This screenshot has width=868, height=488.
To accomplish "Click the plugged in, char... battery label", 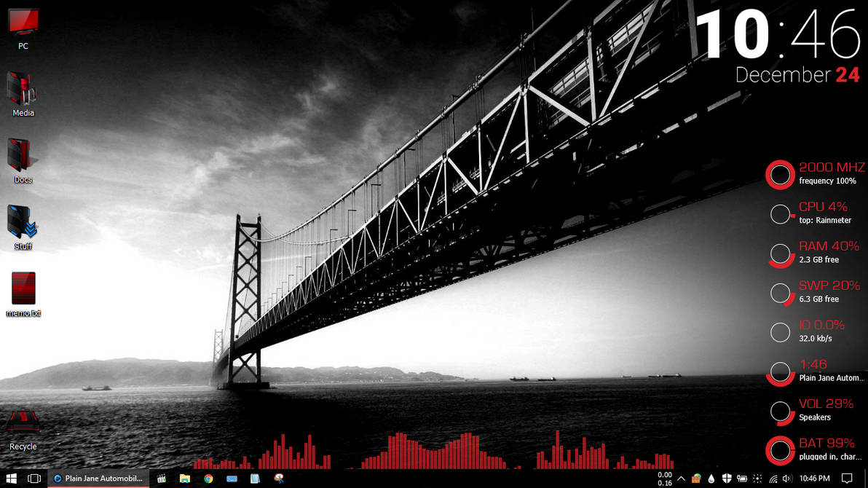I will coord(830,457).
